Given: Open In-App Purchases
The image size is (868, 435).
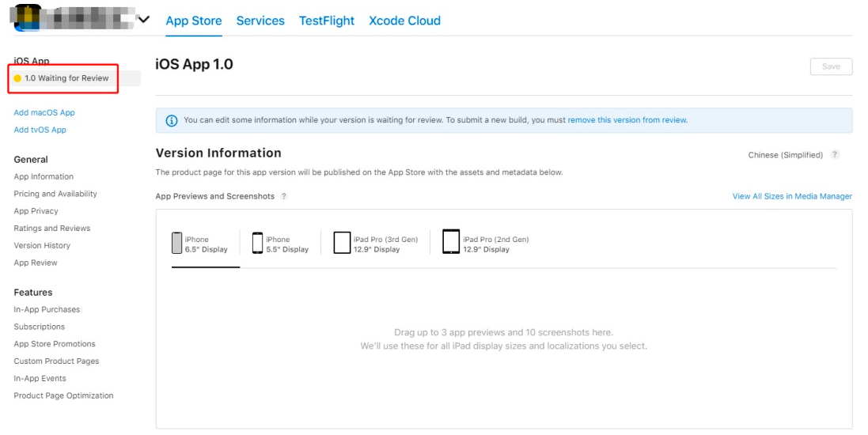Looking at the screenshot, I should pos(47,309).
